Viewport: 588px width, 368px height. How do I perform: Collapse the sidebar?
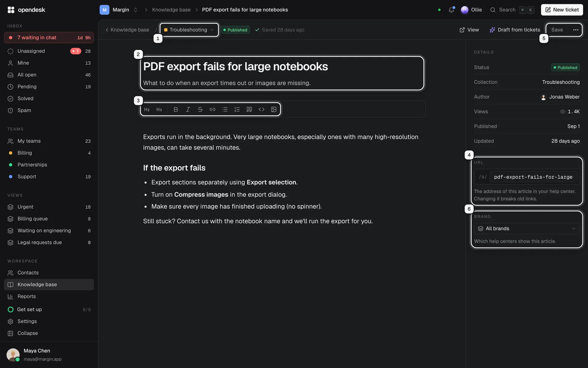point(49,333)
